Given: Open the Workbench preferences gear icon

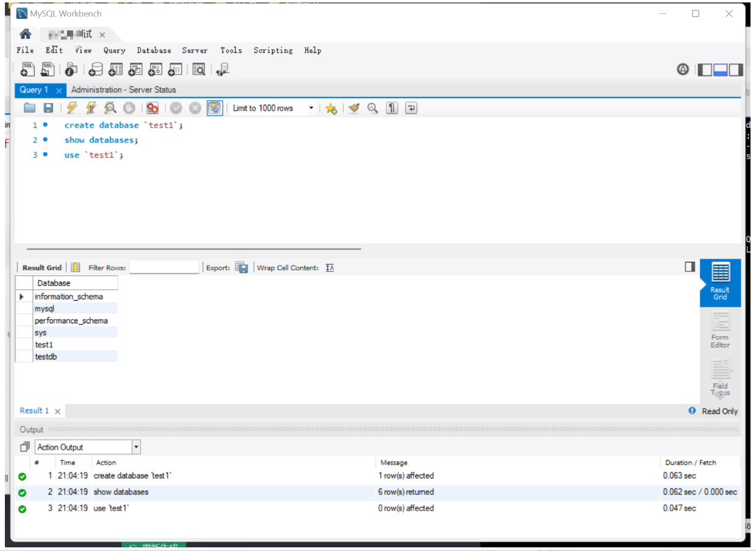Looking at the screenshot, I should click(683, 69).
